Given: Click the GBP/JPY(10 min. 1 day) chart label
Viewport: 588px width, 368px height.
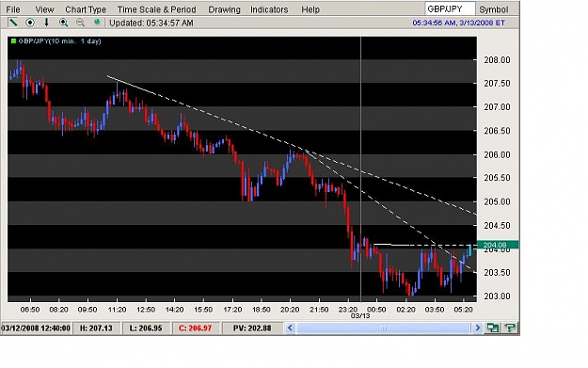Looking at the screenshot, I should pos(59,40).
